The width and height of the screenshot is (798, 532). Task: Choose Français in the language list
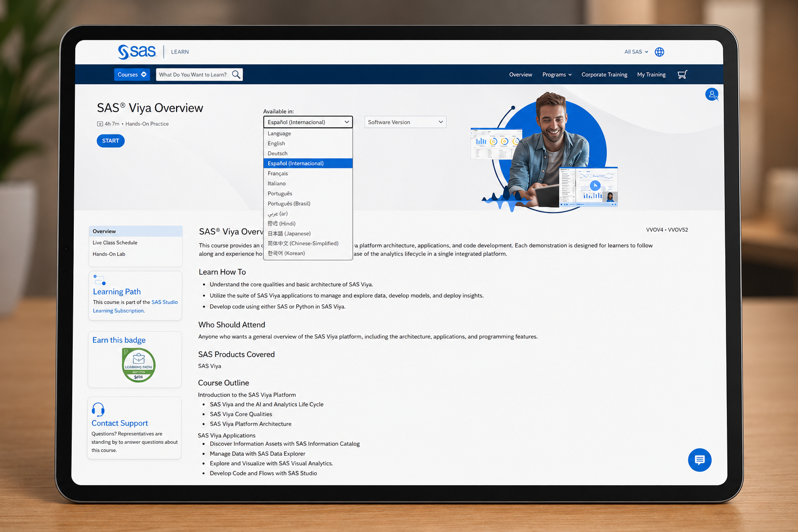click(308, 174)
